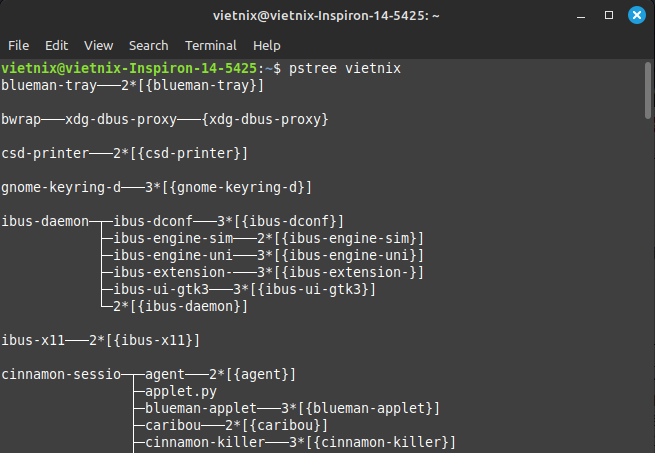Open the Help menu
The image size is (655, 453).
(267, 46)
